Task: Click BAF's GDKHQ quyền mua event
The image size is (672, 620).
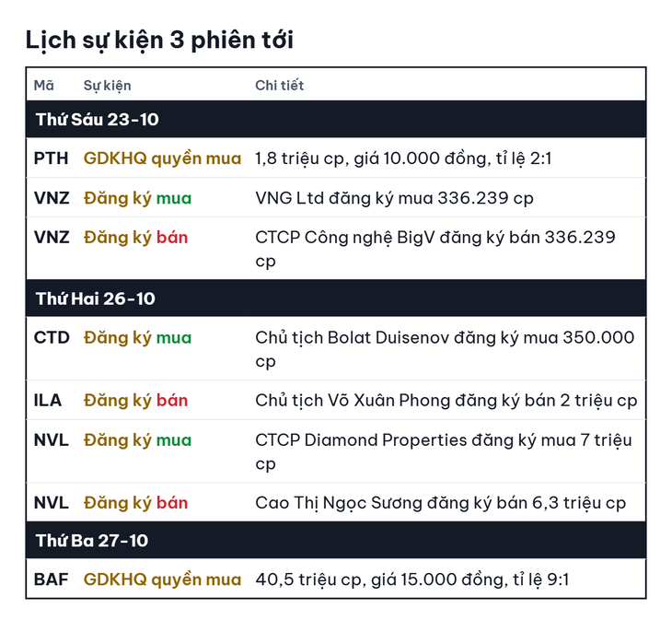Action: [162, 580]
